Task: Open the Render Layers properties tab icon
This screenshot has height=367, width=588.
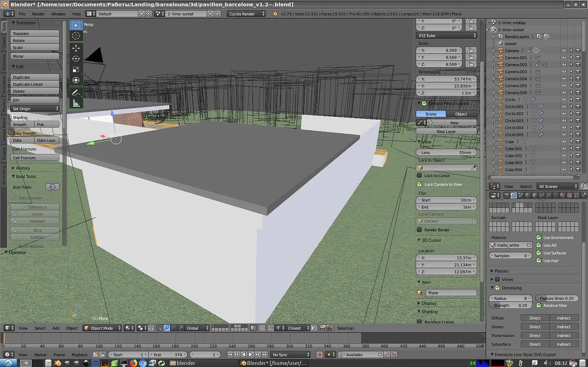Action: click(513, 195)
